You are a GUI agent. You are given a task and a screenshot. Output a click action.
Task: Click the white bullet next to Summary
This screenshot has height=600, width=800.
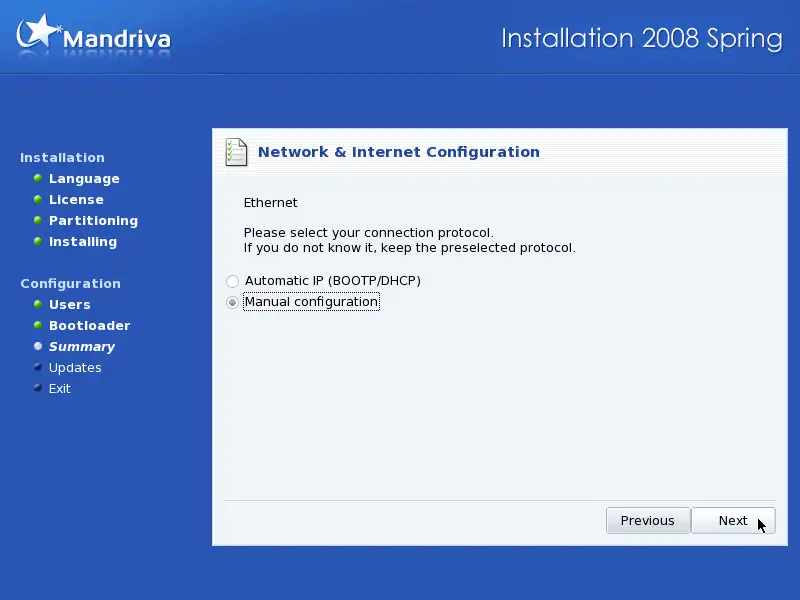pos(38,346)
